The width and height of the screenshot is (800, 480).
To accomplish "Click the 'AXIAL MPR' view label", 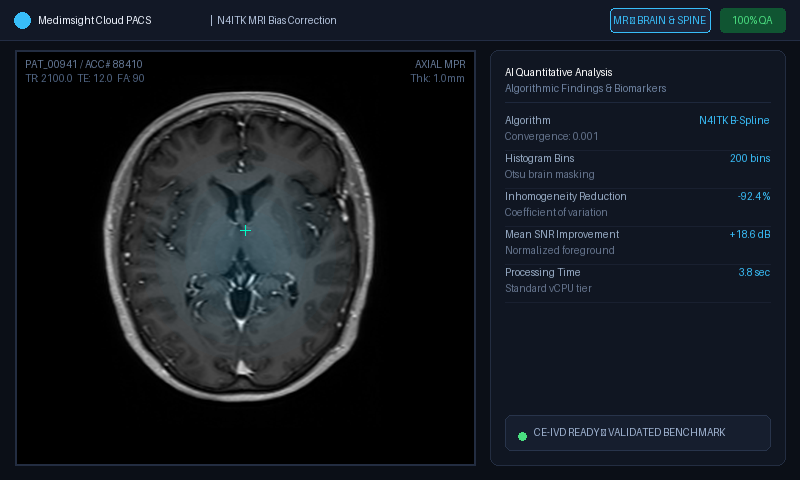I will (x=440, y=64).
